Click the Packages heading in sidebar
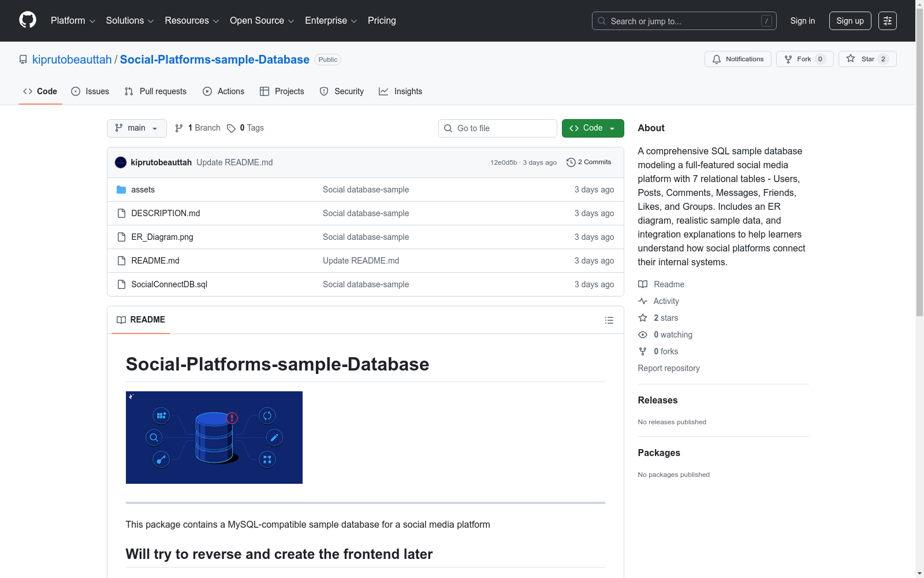This screenshot has width=924, height=578. point(659,453)
